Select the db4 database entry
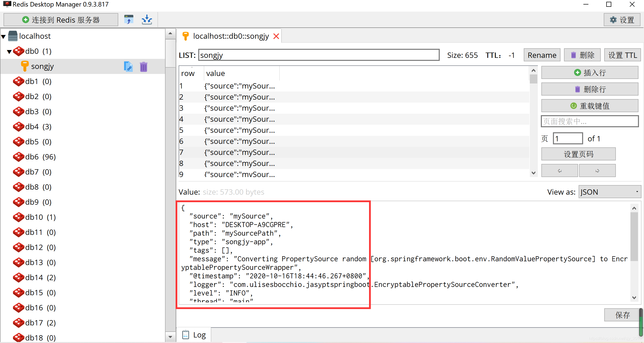The height and width of the screenshot is (343, 644). pos(38,127)
